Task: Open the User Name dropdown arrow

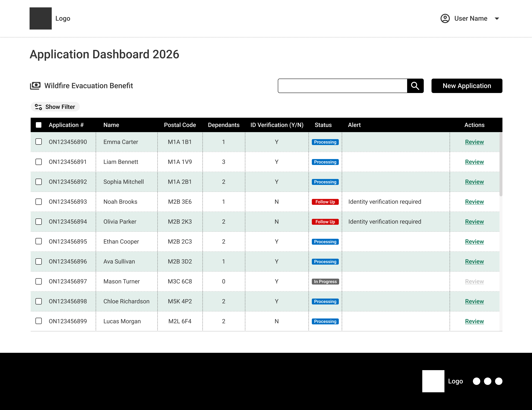Action: pos(497,18)
